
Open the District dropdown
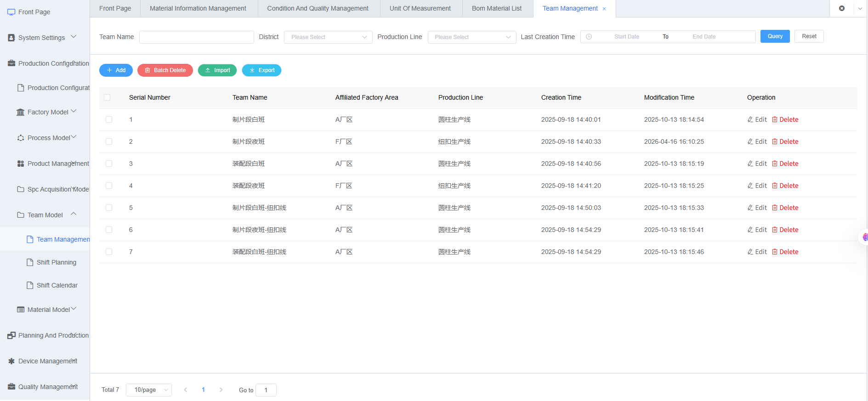click(x=328, y=37)
